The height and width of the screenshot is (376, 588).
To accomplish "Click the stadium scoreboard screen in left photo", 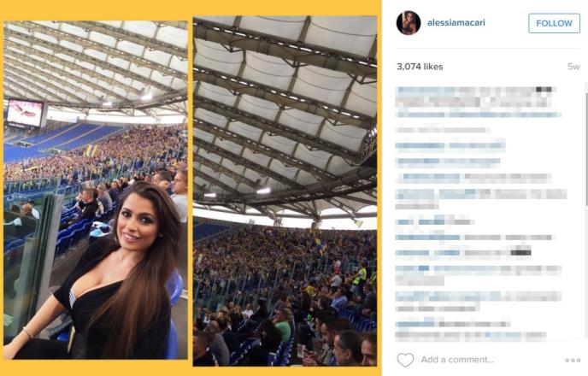I will (x=25, y=113).
